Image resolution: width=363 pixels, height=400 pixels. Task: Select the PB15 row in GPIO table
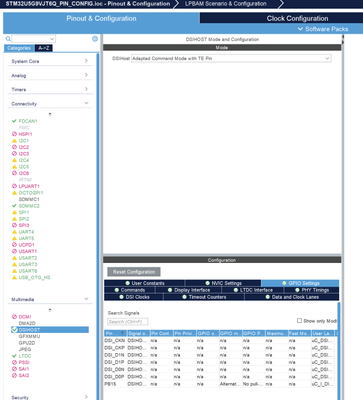pyautogui.click(x=221, y=384)
